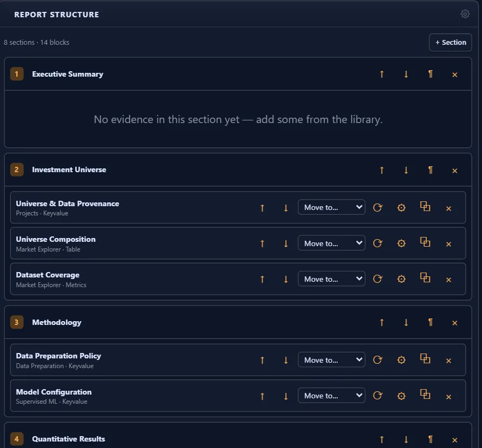Click the Universe Composition block title
The height and width of the screenshot is (448, 482).
coord(56,239)
